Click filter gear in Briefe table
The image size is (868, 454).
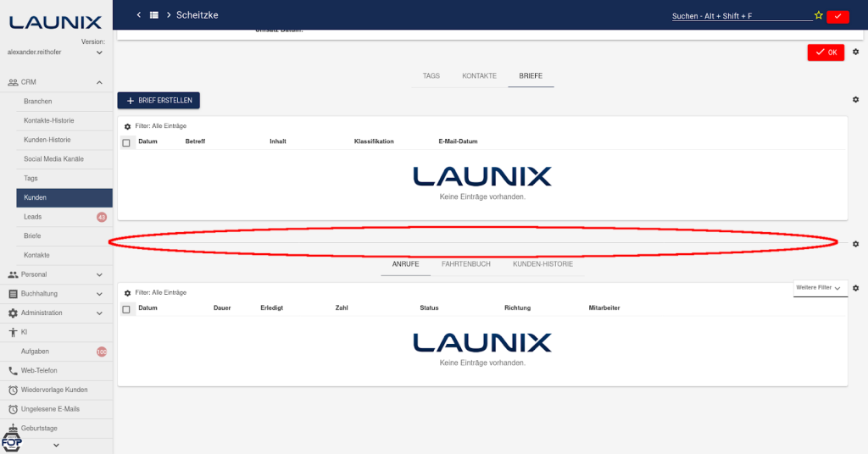127,127
